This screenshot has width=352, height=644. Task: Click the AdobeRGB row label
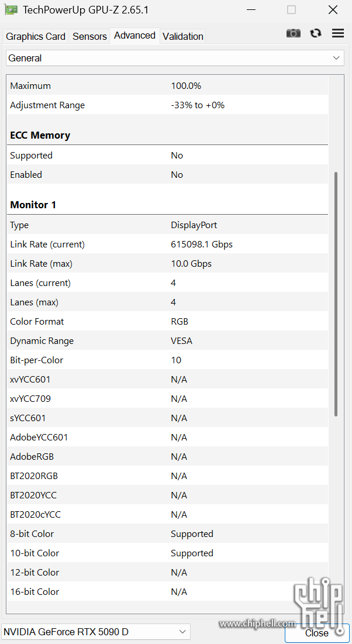32,457
